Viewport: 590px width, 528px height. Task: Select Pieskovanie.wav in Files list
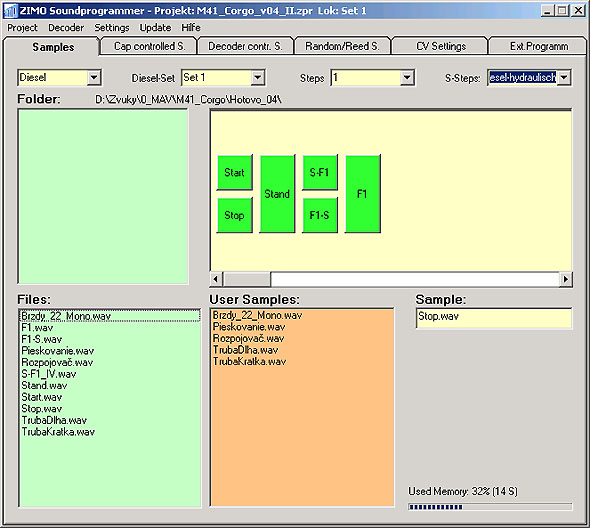click(x=109, y=351)
